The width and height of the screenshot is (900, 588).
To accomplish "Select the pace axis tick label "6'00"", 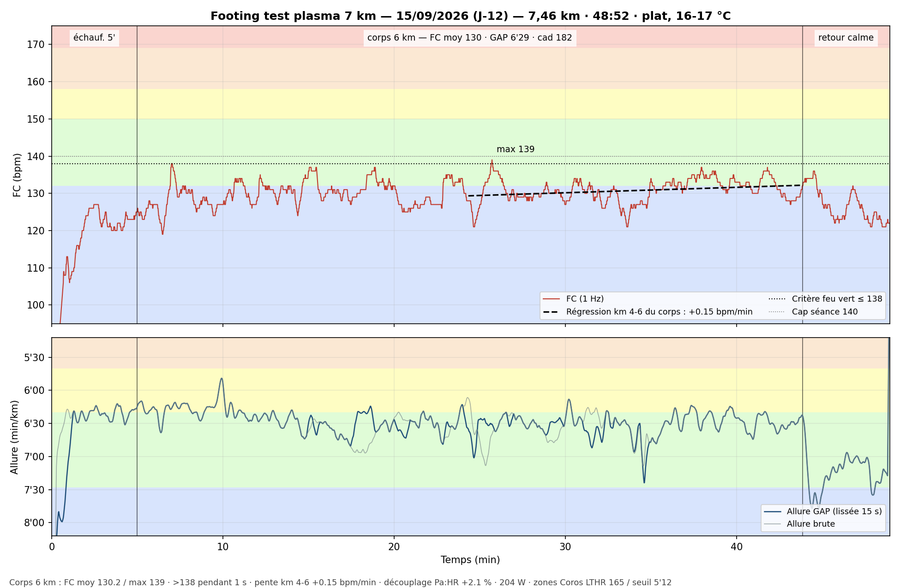I will click(35, 391).
